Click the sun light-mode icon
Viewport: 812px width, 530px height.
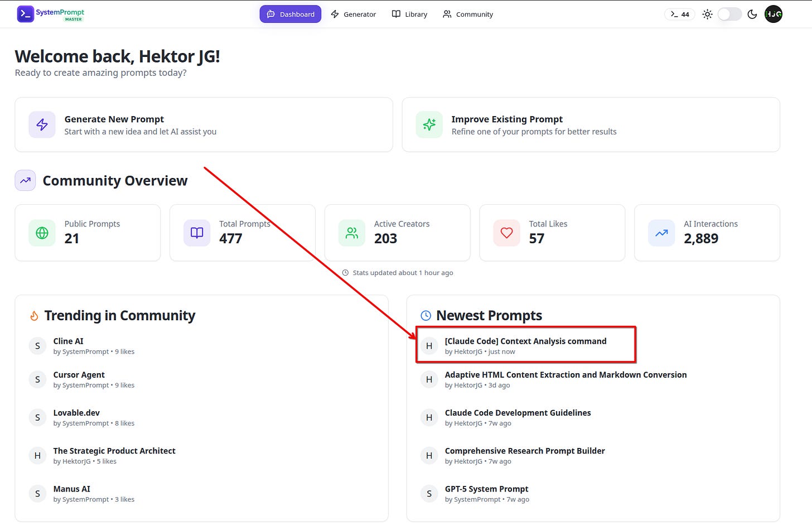click(x=707, y=15)
